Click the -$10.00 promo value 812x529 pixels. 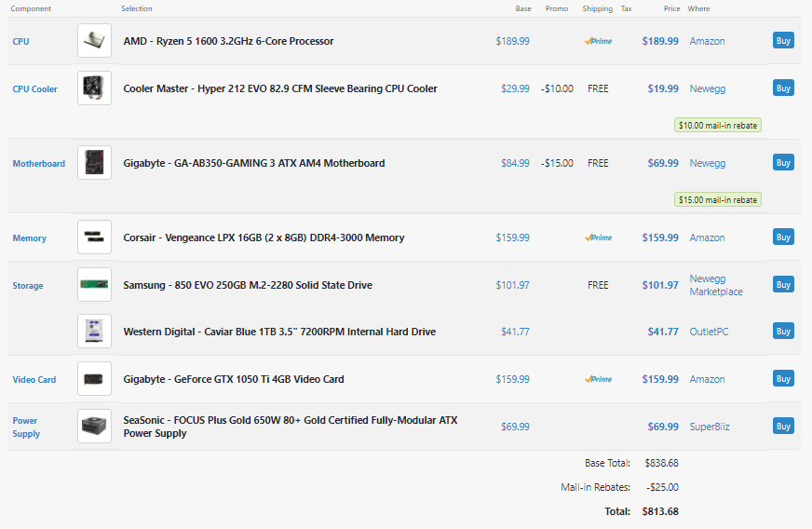tap(557, 89)
